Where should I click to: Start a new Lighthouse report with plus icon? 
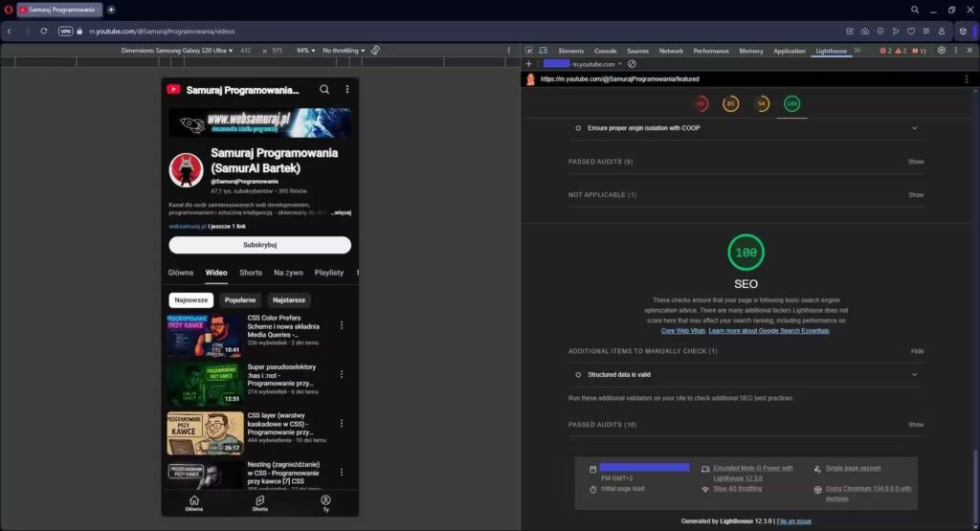coord(528,64)
